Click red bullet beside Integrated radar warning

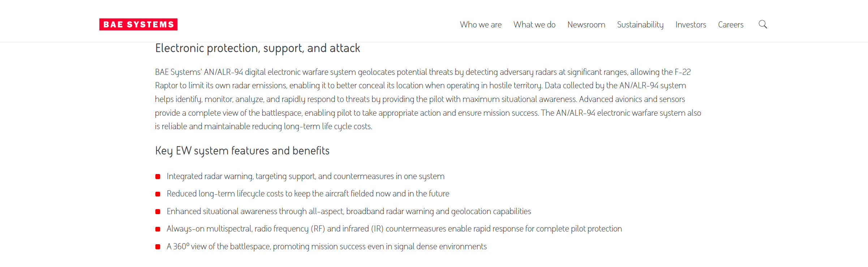(158, 177)
